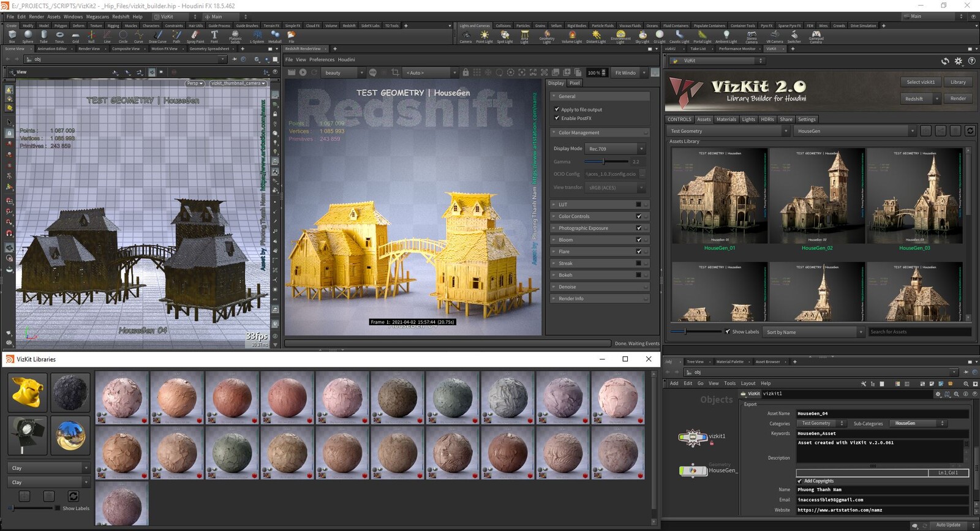Toggle Enable PostFX checkbox
The image size is (980, 531).
[x=557, y=118]
